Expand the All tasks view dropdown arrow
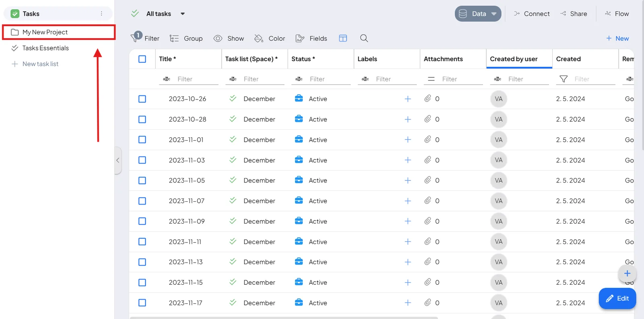 (183, 14)
